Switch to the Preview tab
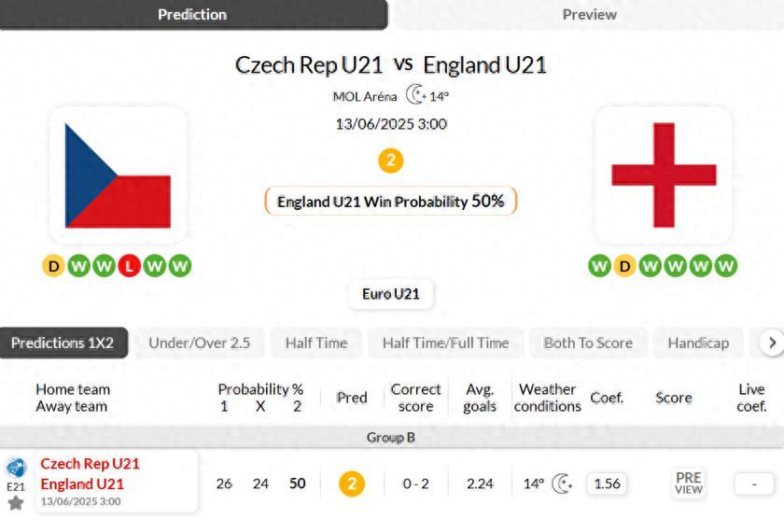The image size is (784, 532). point(589,14)
